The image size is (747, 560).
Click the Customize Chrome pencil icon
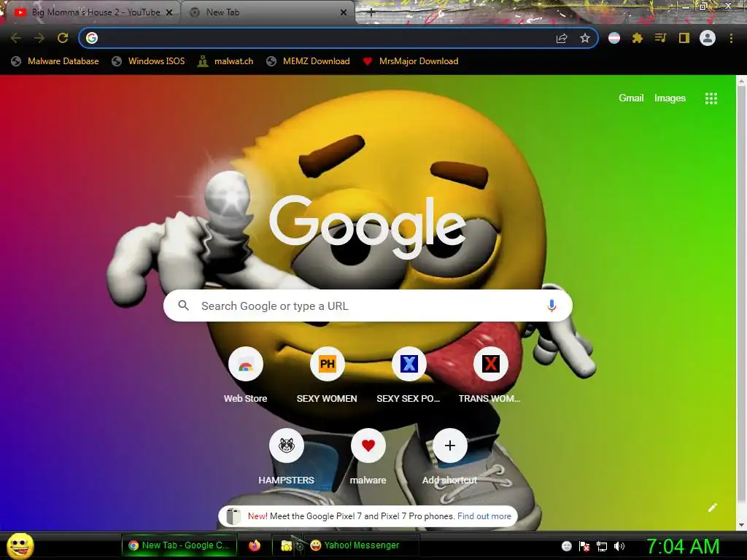pyautogui.click(x=712, y=507)
